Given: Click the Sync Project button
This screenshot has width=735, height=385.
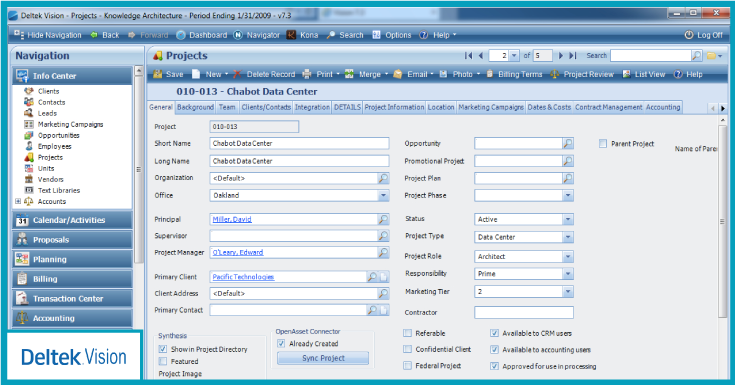Looking at the screenshot, I should [323, 358].
